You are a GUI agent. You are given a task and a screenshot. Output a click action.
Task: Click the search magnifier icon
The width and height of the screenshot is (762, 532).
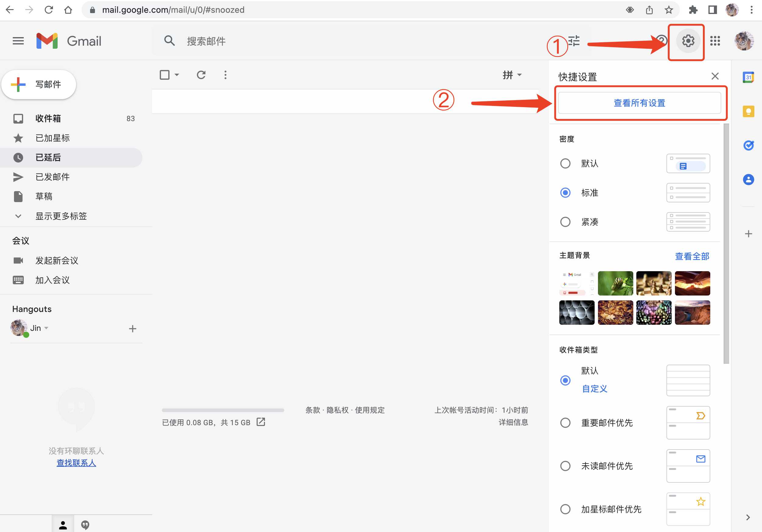click(x=169, y=41)
